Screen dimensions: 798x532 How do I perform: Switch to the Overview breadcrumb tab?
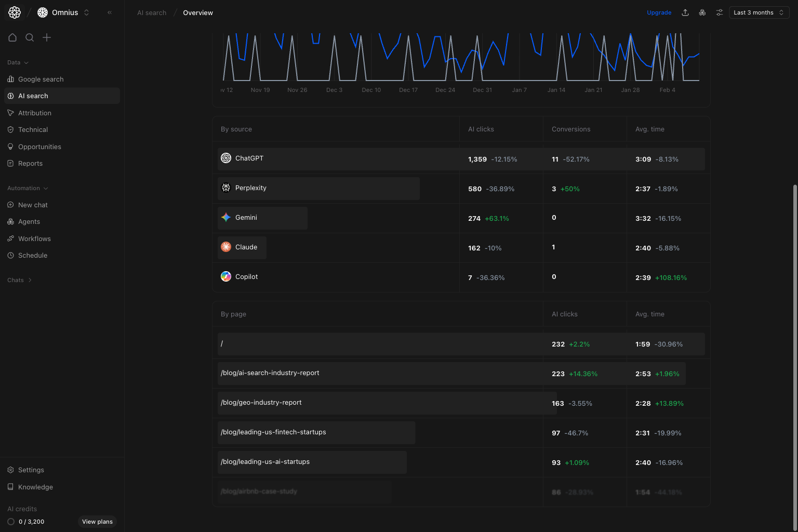[197, 12]
